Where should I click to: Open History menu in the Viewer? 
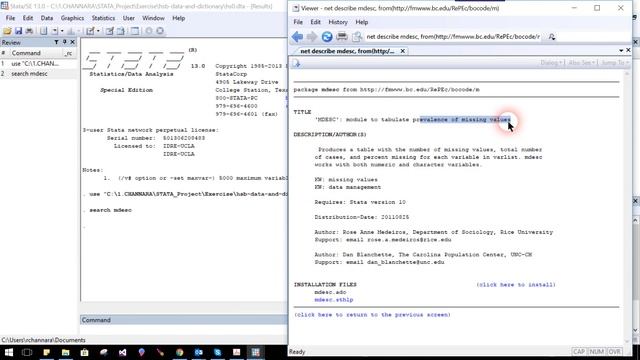[x=338, y=22]
